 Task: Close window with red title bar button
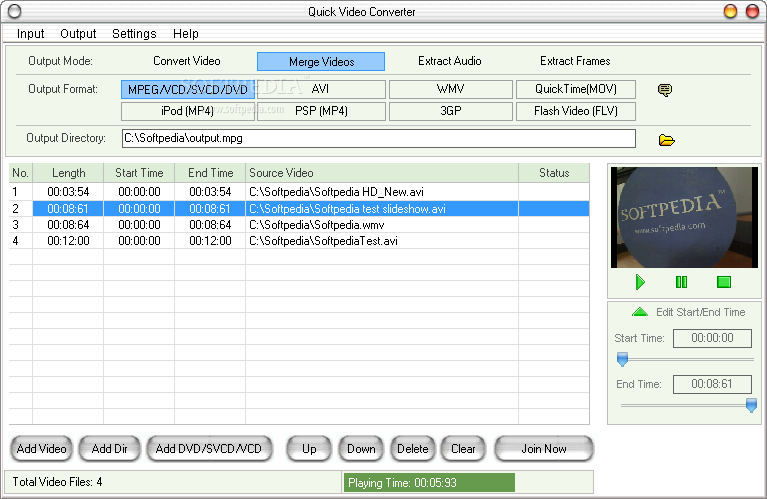752,11
